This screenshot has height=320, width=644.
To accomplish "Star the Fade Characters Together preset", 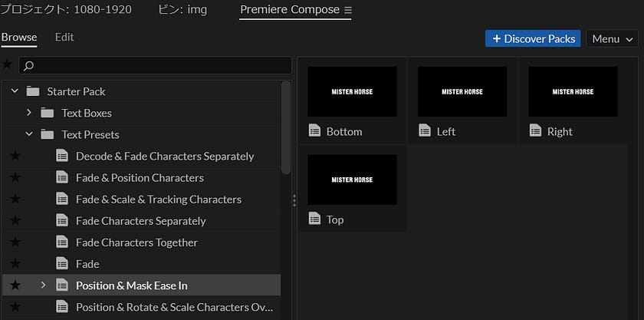I will (x=15, y=242).
